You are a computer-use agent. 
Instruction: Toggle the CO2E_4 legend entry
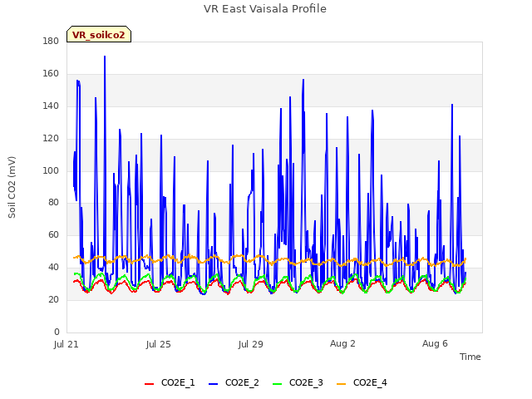point(362,382)
